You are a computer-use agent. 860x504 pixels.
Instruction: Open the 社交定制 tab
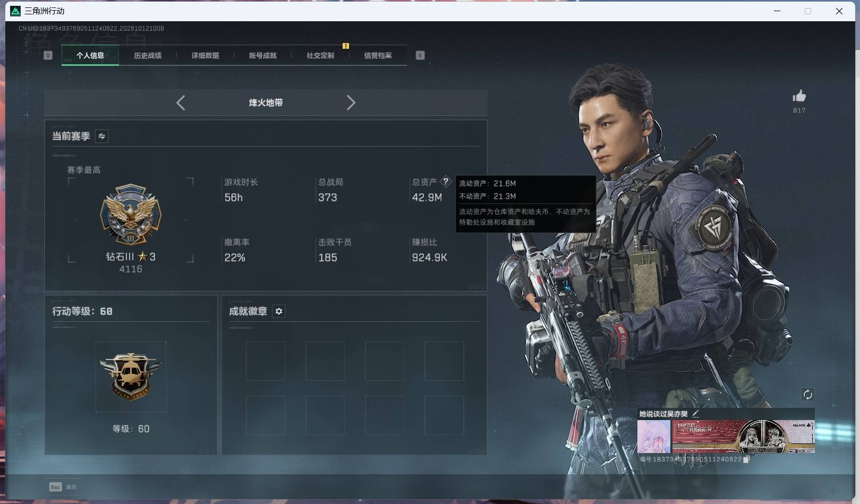coord(320,55)
